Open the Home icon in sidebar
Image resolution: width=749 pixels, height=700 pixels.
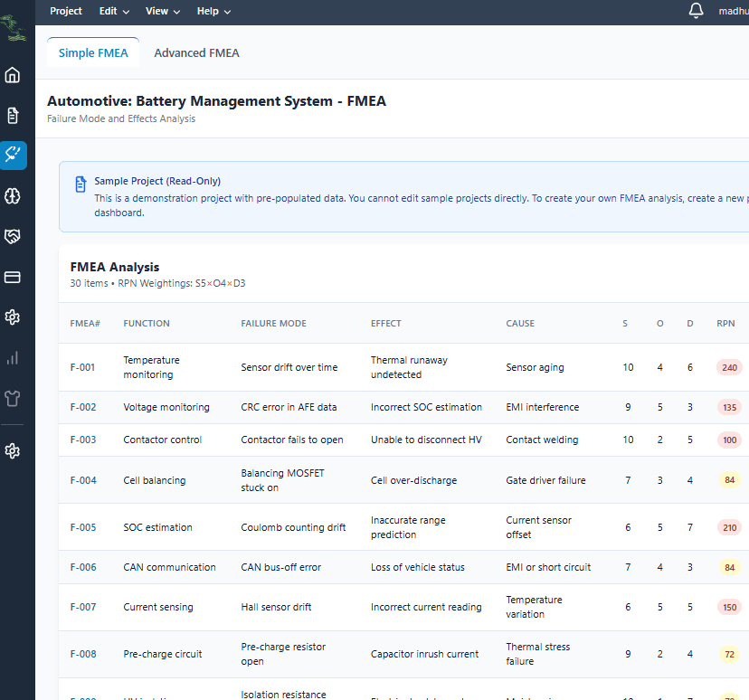click(12, 75)
